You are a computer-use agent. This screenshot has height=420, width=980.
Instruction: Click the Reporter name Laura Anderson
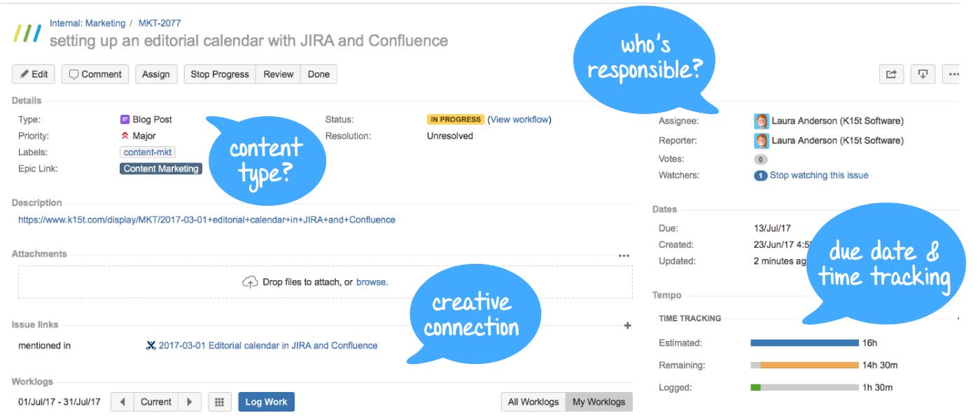click(x=837, y=141)
